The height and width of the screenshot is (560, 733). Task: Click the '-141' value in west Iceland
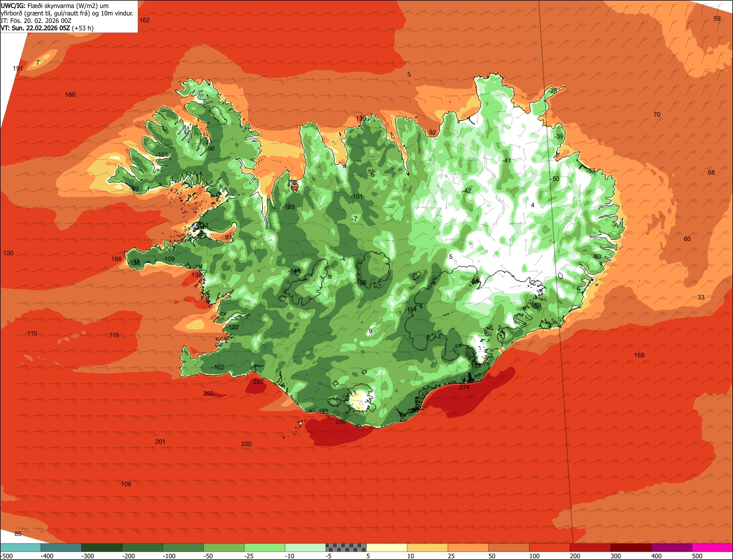[294, 271]
